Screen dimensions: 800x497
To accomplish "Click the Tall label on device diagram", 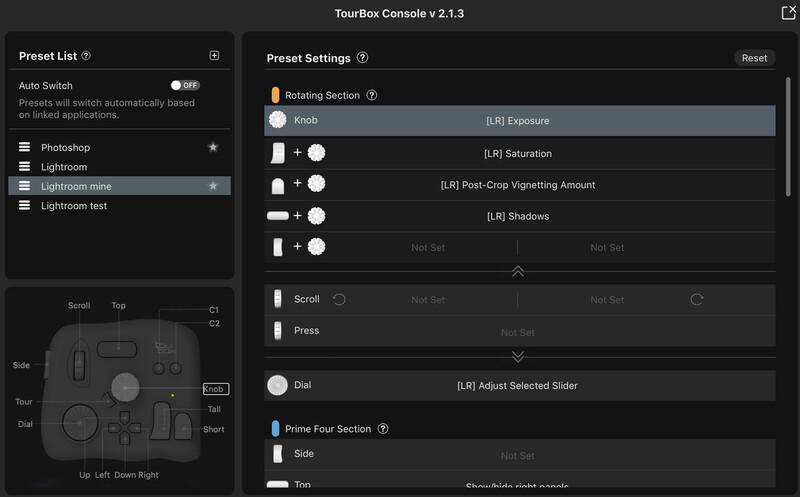I will [214, 409].
